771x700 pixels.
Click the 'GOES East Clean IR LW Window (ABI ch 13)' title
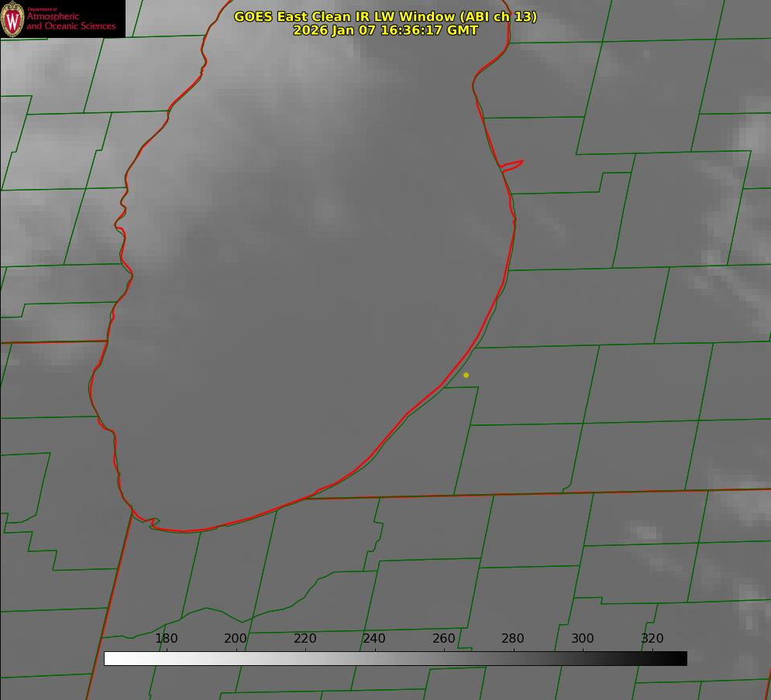pyautogui.click(x=386, y=16)
